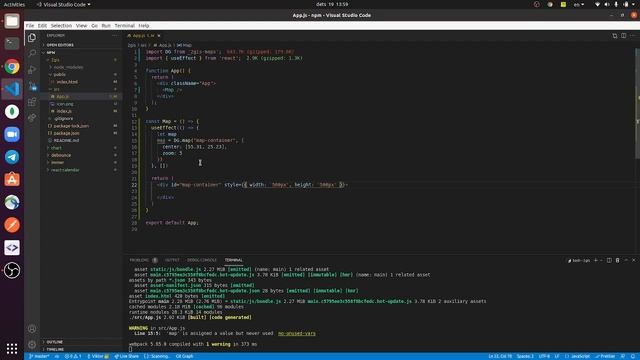The height and width of the screenshot is (360, 640).
Task: Maximize the terminal panel size
Action: pyautogui.click(x=626, y=260)
